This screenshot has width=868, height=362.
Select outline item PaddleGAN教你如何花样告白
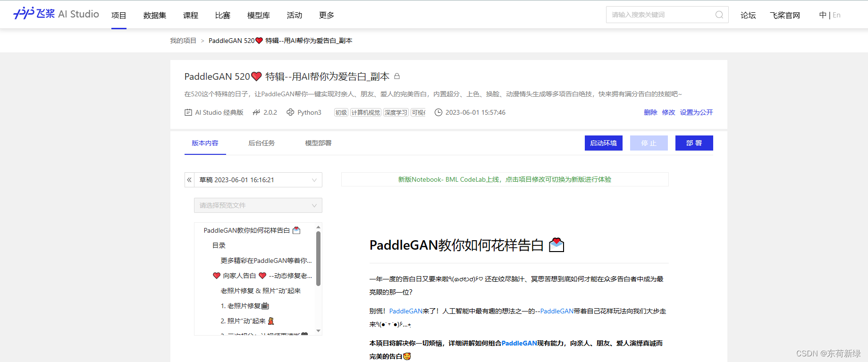tap(252, 230)
